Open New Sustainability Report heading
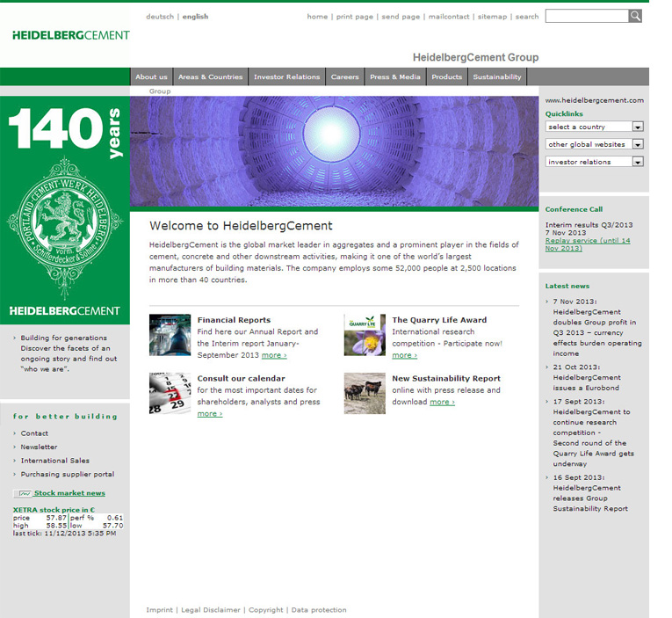Screen dimensions: 672x618 click(x=446, y=379)
